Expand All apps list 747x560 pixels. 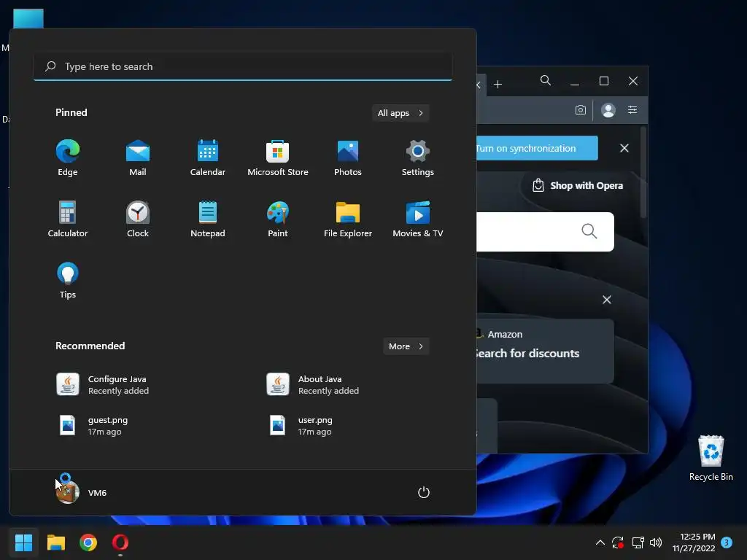click(400, 113)
